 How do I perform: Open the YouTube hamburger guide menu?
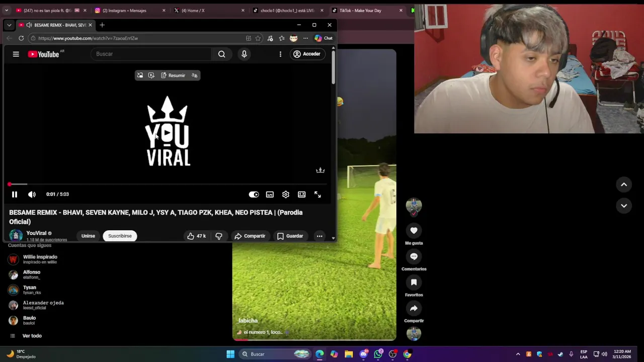pyautogui.click(x=16, y=54)
